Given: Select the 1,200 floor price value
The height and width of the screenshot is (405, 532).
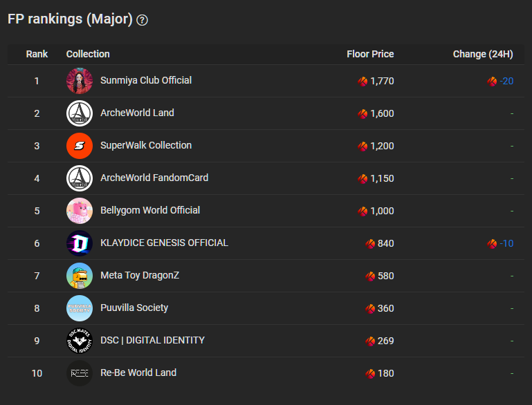Looking at the screenshot, I should point(382,146).
